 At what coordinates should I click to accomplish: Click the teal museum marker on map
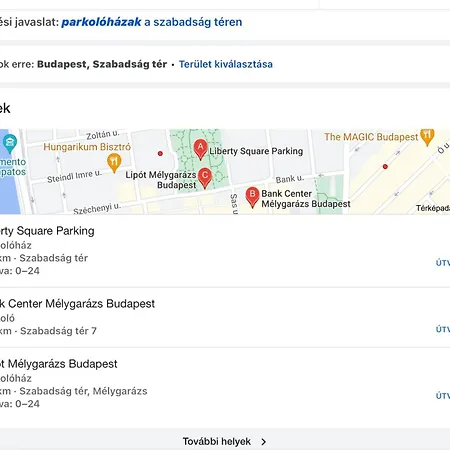click(10, 144)
